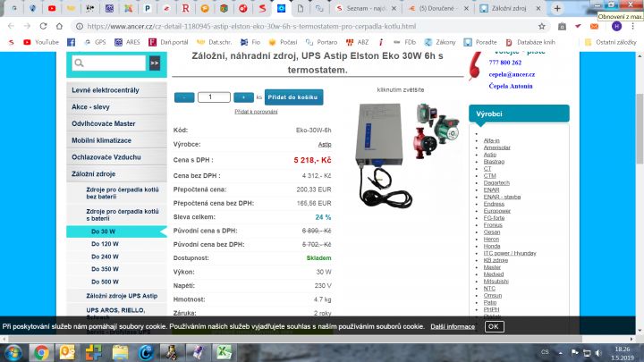Open the Poradte bookmark
This screenshot has height=362, width=644.
(x=480, y=42)
